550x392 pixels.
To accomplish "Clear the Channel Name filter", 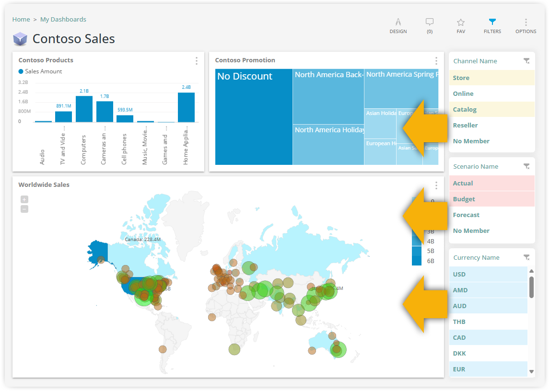I will (527, 61).
